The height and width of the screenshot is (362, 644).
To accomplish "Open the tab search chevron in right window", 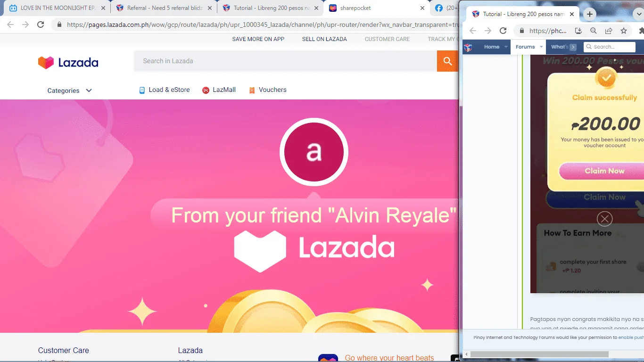I will pos(639,14).
